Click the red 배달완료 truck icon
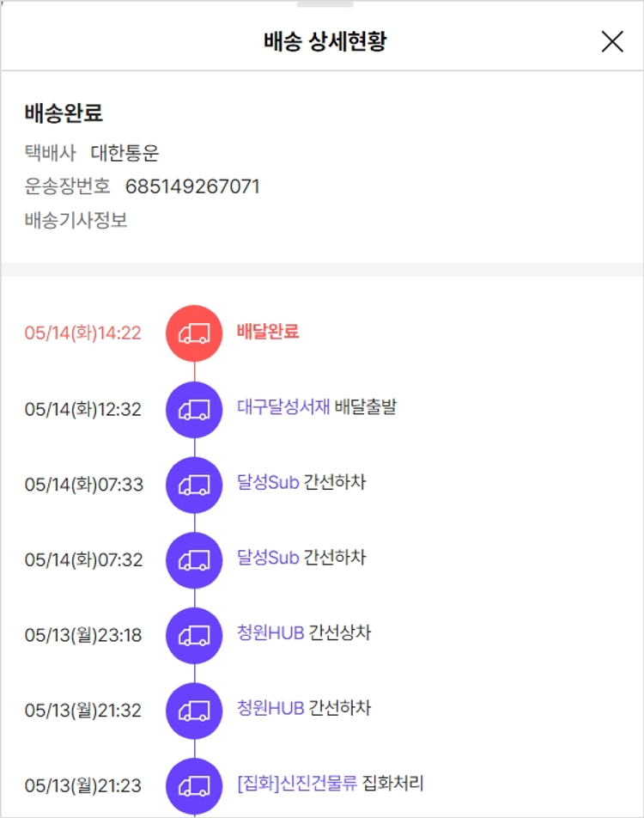 [x=194, y=333]
